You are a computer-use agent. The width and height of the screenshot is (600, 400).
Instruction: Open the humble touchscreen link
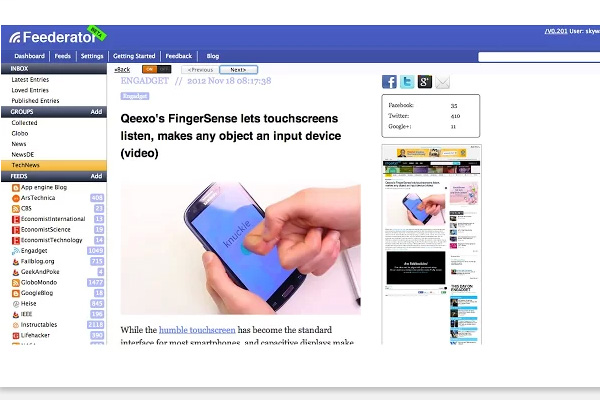point(197,330)
